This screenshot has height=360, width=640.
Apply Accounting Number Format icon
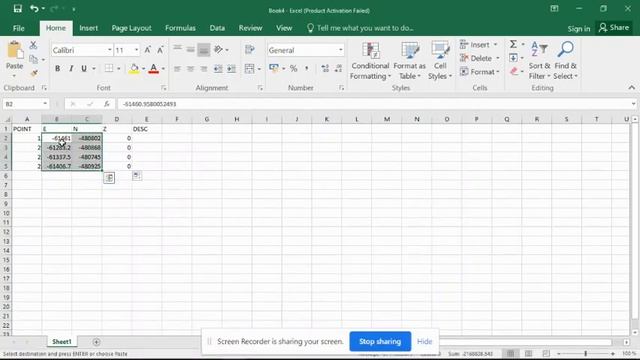(x=274, y=68)
